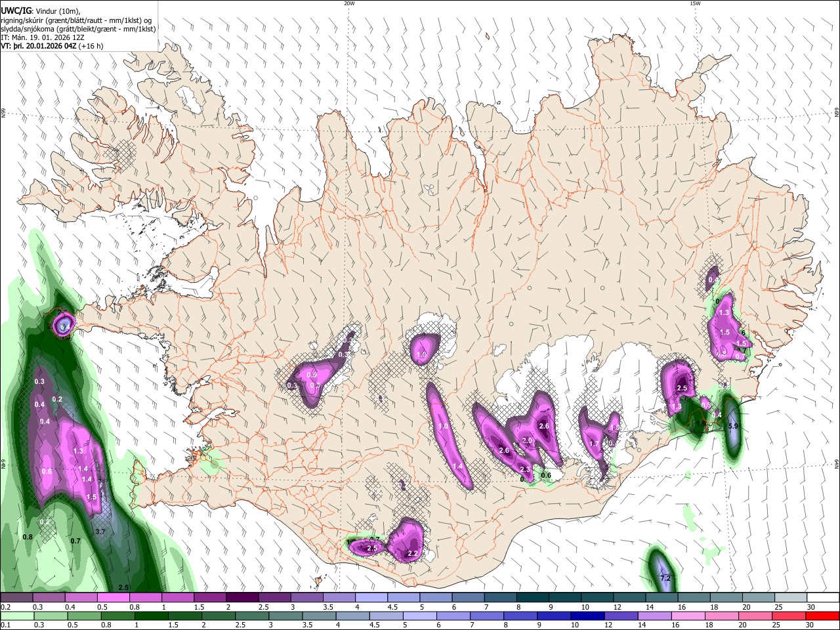Screen dimensions: 840x630
Task: Click the header title 'UWC/IG: Vindur (10m)'
Action: (x=39, y=10)
